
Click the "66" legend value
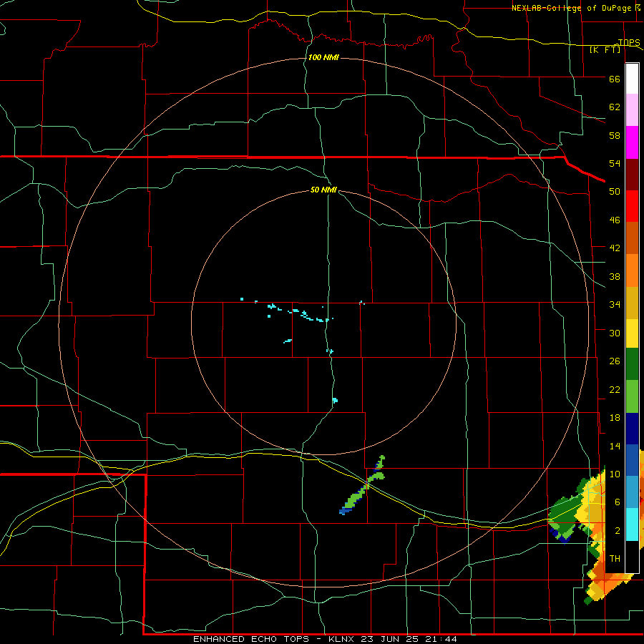tap(615, 79)
